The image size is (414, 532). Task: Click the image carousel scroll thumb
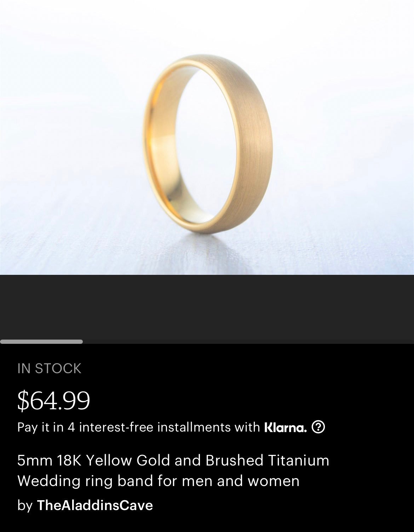tap(41, 342)
